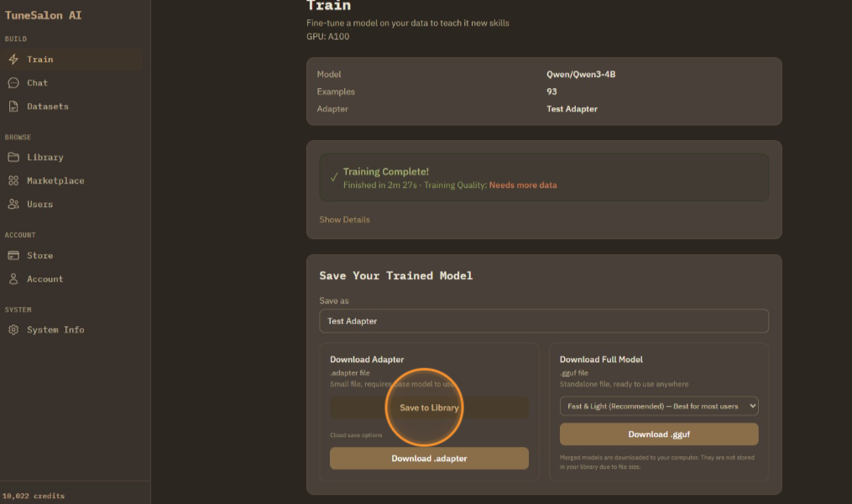852x504 pixels.
Task: Click the 10,022 credits balance
Action: click(34, 496)
